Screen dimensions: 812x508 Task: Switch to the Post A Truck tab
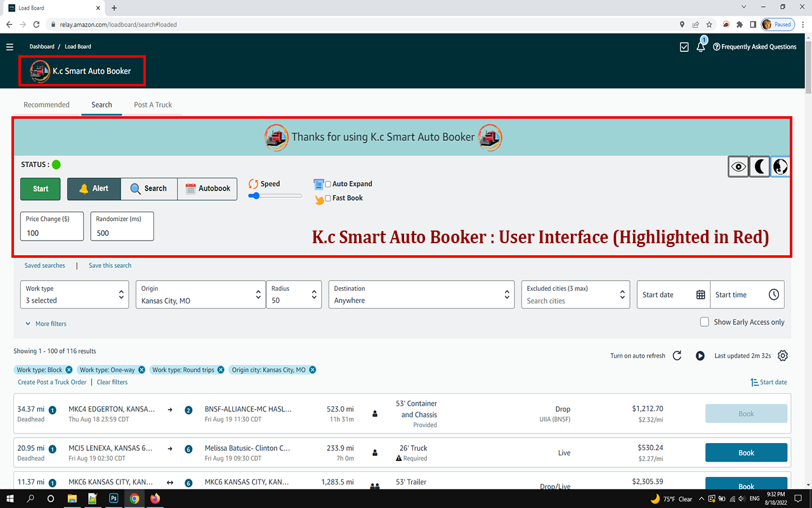click(153, 105)
